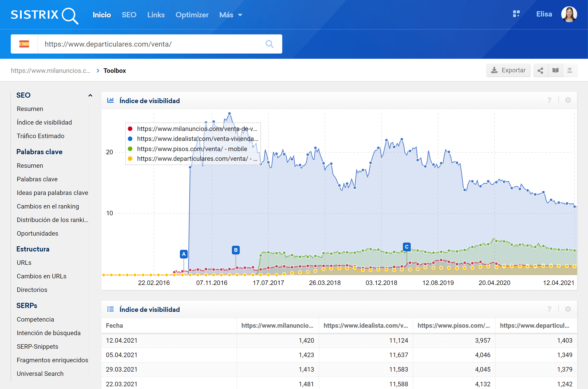Open table settings gear icon
This screenshot has height=389, width=588.
coord(568,309)
